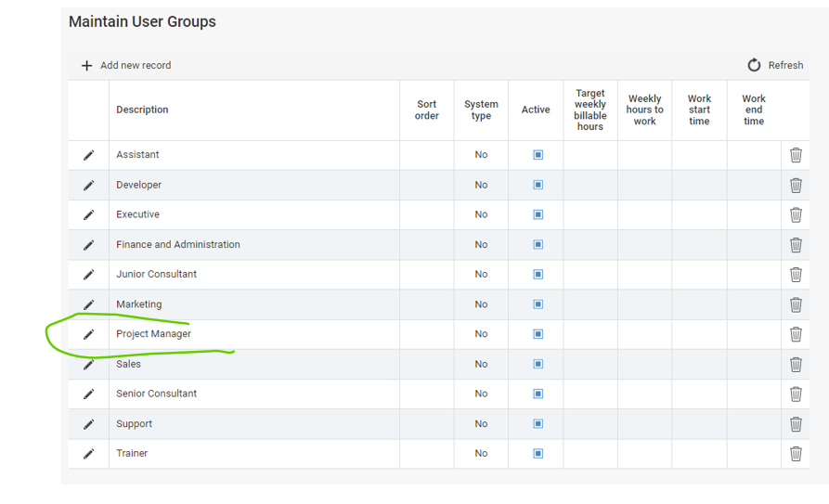Screen dimensions: 829x504
Task: Delete the Marketing group using trash icon
Action: point(796,304)
